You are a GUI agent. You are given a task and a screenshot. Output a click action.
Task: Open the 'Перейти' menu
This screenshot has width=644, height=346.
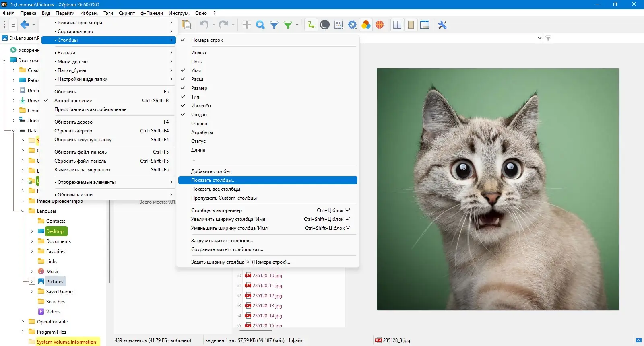65,13
